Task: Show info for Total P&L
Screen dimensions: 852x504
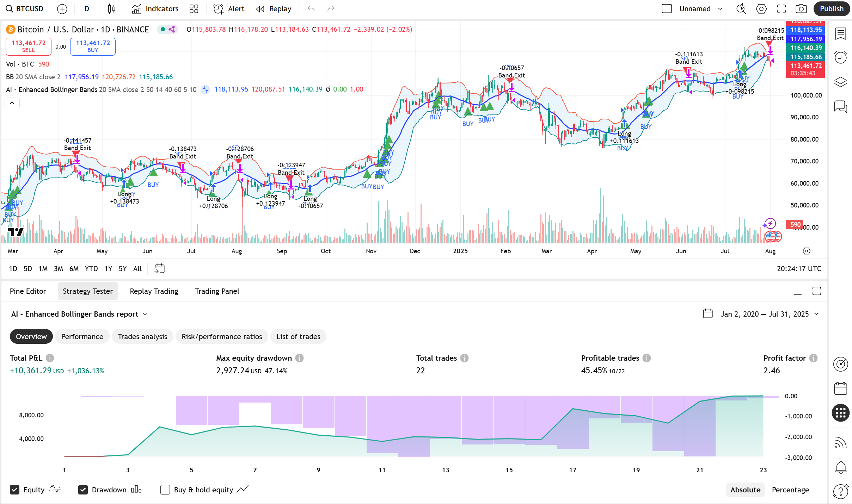Action: click(x=50, y=358)
